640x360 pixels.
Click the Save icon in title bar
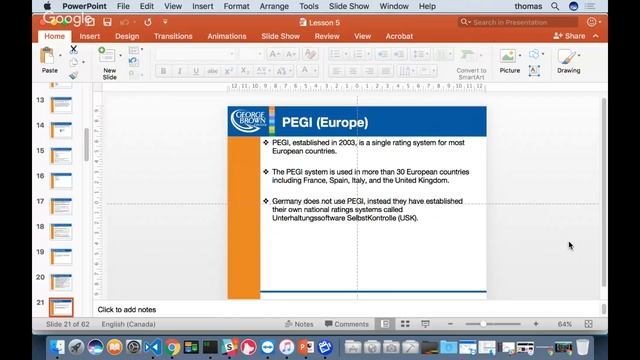coord(107,22)
